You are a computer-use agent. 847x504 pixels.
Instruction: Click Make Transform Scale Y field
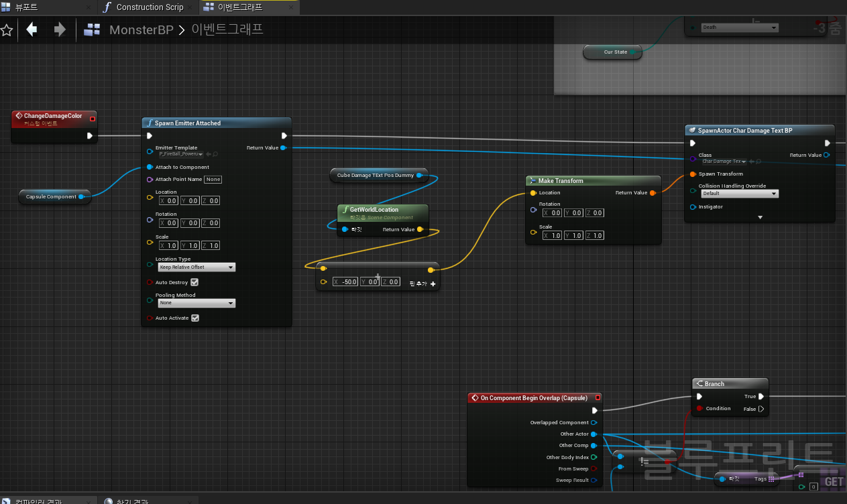click(574, 235)
